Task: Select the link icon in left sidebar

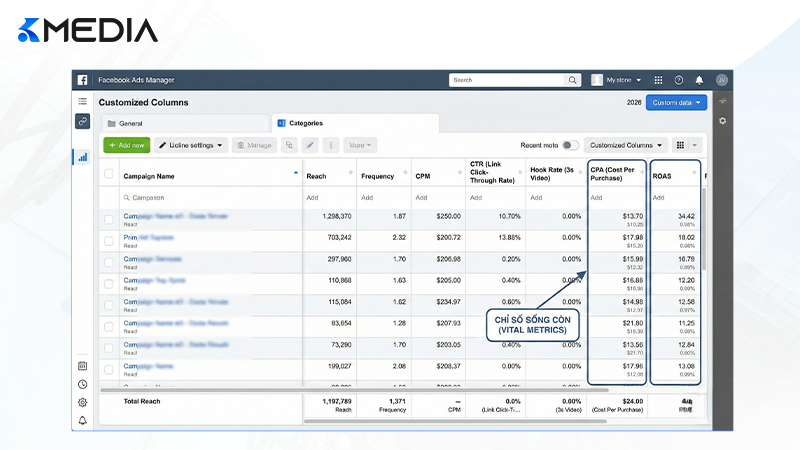Action: coord(82,121)
